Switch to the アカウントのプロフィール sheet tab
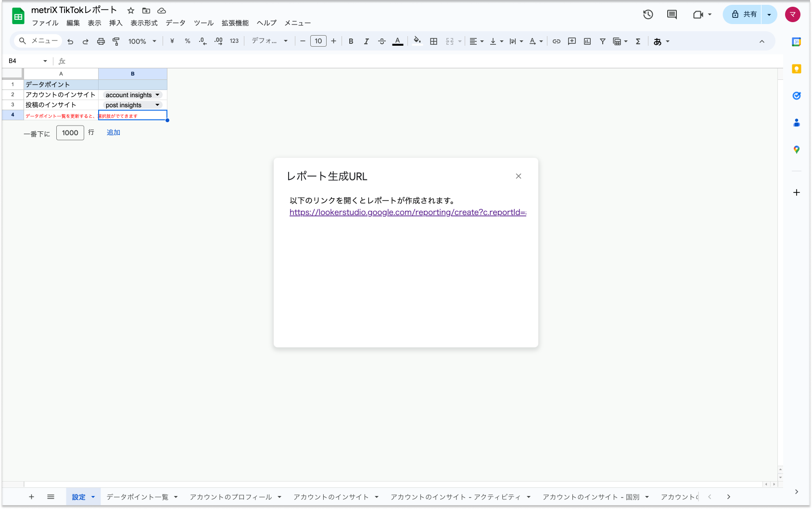812x509 pixels. point(231,497)
